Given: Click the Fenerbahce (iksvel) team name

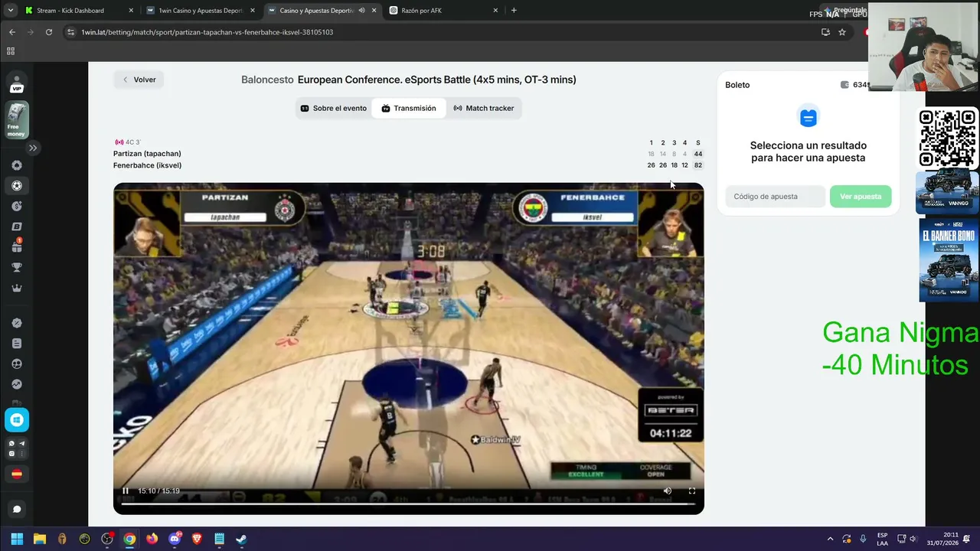Looking at the screenshot, I should (147, 165).
